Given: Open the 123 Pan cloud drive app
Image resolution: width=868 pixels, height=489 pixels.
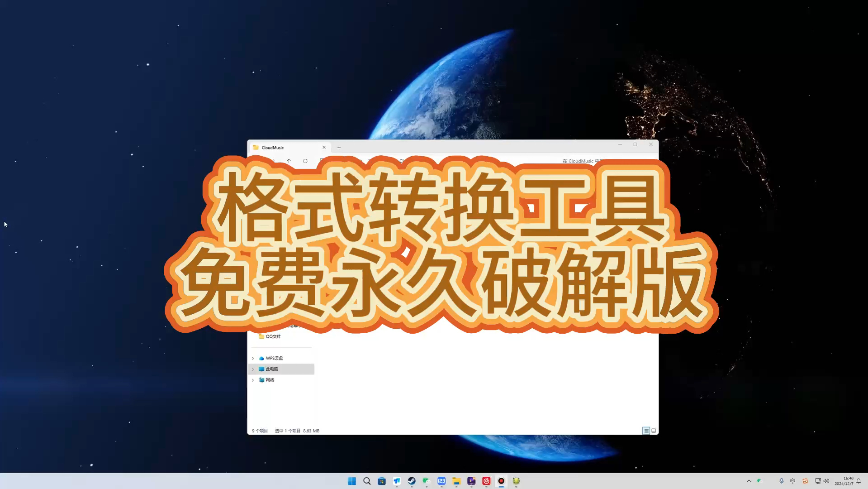Looking at the screenshot, I should (442, 481).
